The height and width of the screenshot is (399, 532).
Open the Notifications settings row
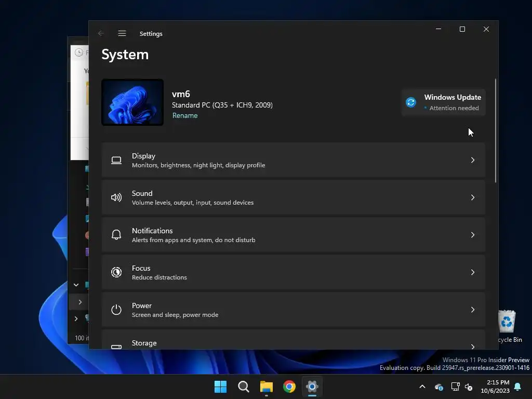pos(293,235)
